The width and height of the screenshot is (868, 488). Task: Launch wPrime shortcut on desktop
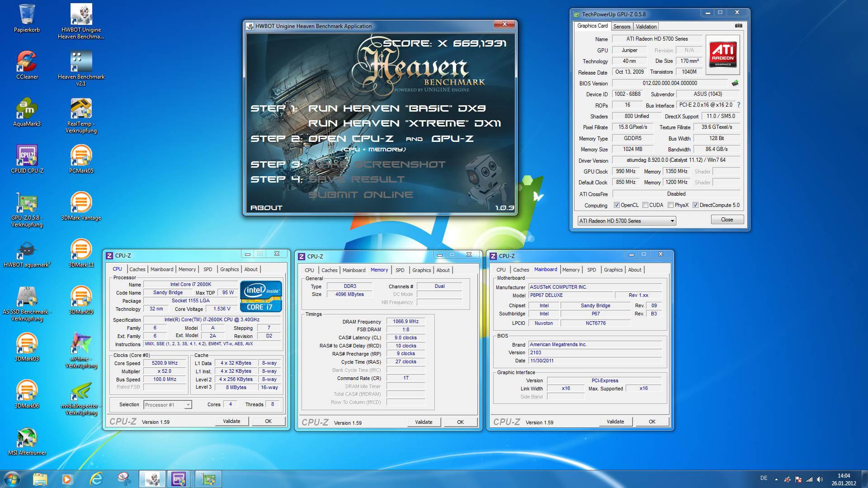(81, 350)
